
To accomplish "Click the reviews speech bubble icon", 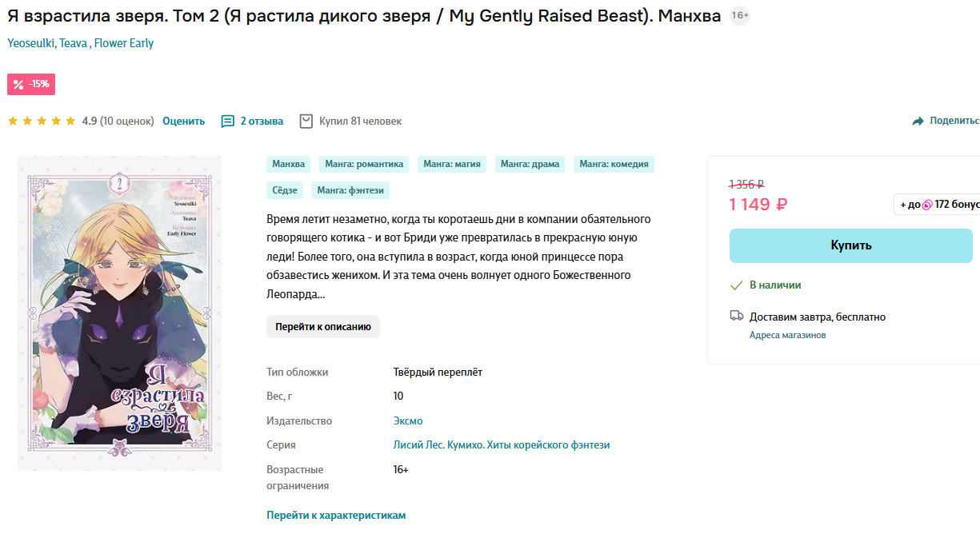I will tap(228, 122).
